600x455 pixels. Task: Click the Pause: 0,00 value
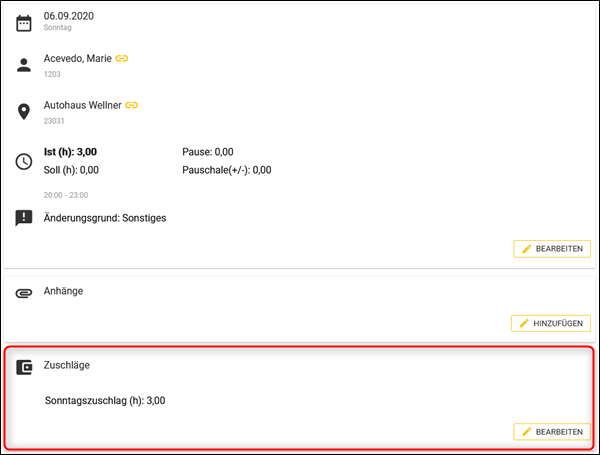tap(208, 152)
